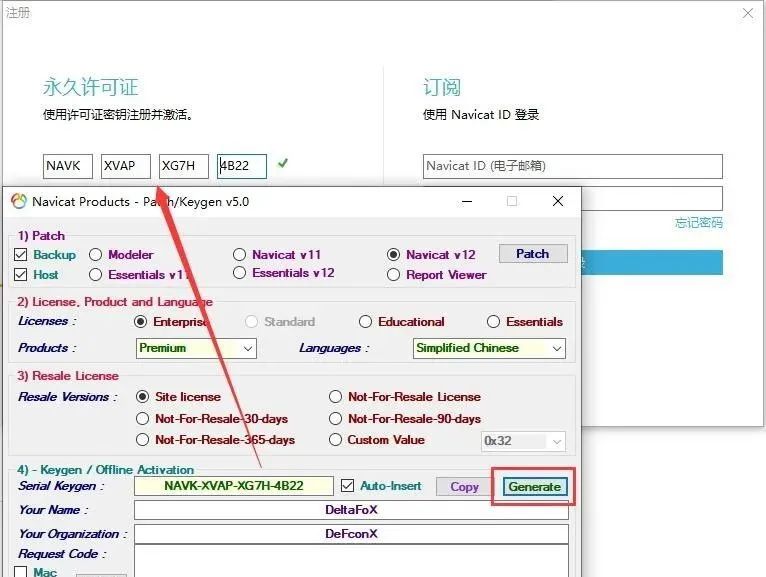Viewport: 766px width, 577px height.
Task: Select Navicat v12 radio button
Action: 393,255
